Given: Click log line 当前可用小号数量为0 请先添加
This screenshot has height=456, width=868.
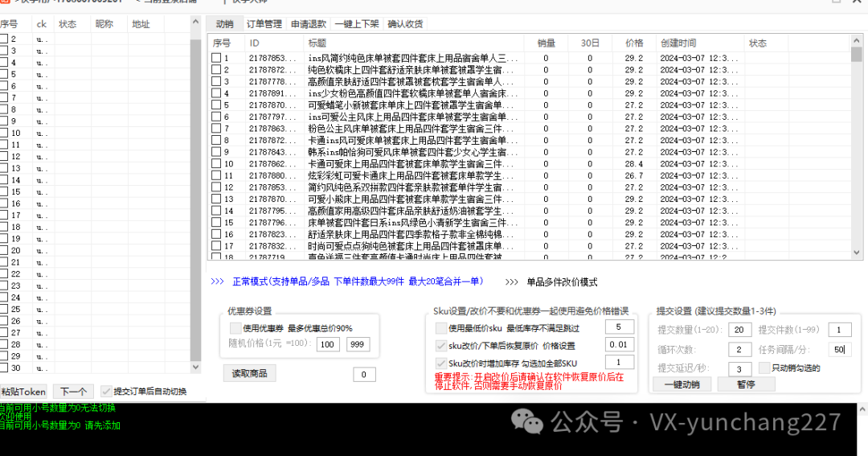Looking at the screenshot, I should (x=59, y=425).
